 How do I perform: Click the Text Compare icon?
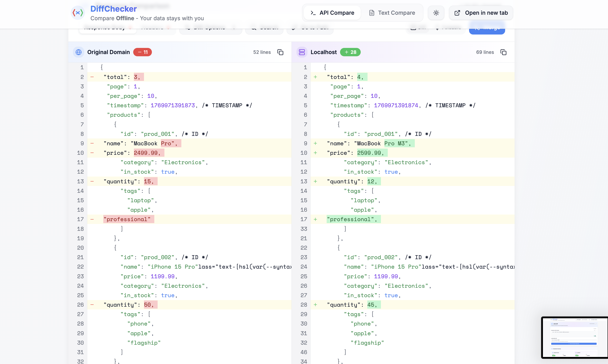(x=372, y=13)
